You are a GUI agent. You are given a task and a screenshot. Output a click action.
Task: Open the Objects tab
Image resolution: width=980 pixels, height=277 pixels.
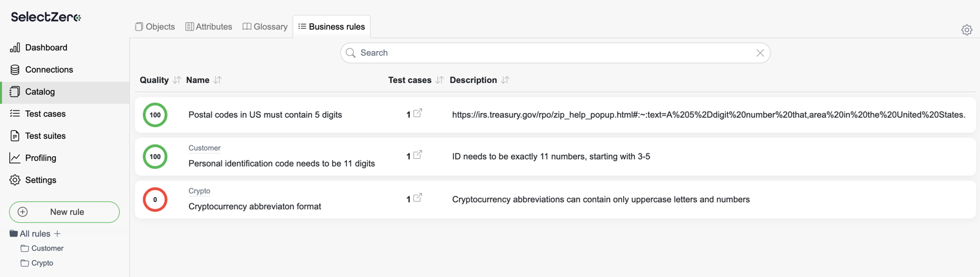(x=155, y=26)
